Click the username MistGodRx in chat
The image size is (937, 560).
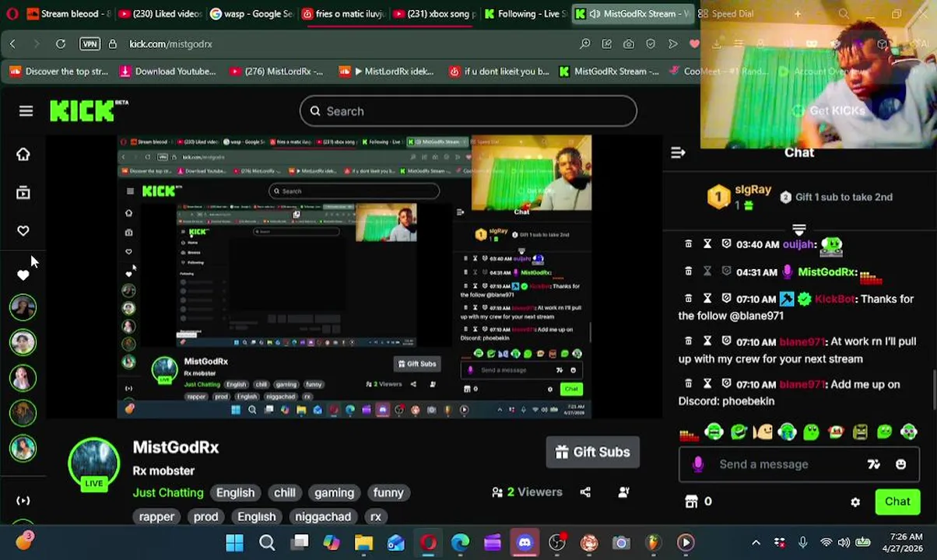tap(826, 272)
